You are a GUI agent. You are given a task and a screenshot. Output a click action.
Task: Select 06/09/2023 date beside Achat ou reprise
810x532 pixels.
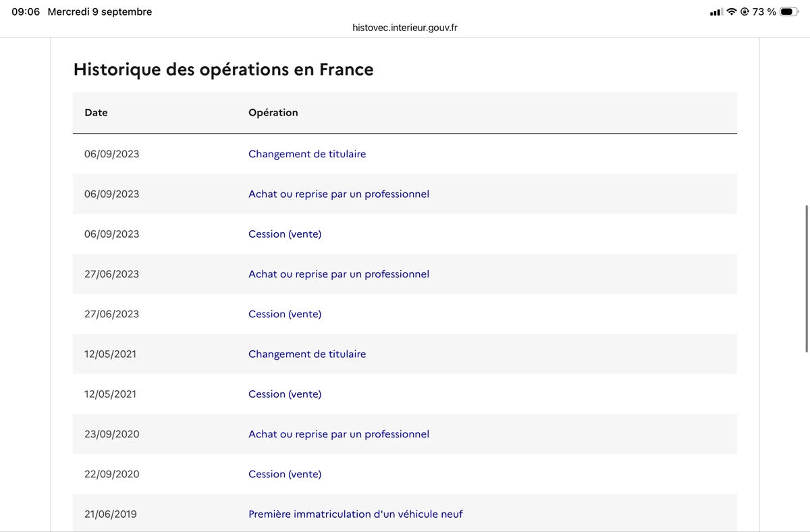click(x=112, y=194)
